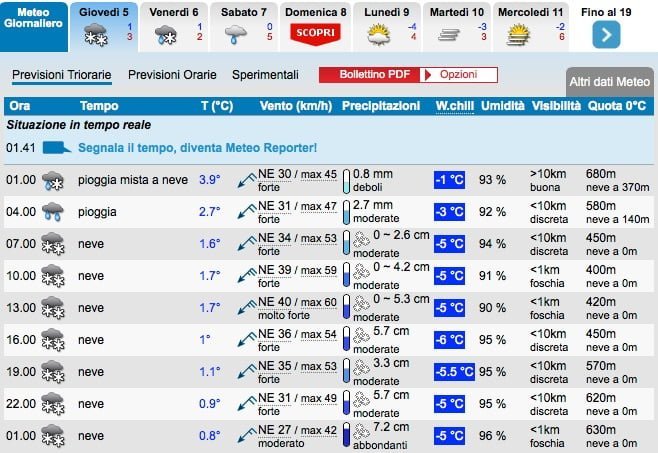Click the snow icon at 13.00

pyautogui.click(x=53, y=308)
